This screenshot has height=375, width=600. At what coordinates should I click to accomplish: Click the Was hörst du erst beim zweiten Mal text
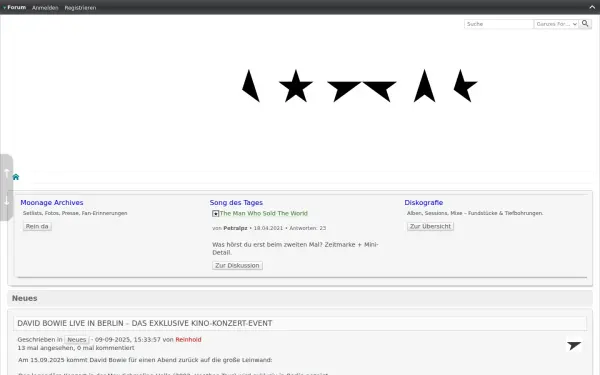pyautogui.click(x=295, y=248)
